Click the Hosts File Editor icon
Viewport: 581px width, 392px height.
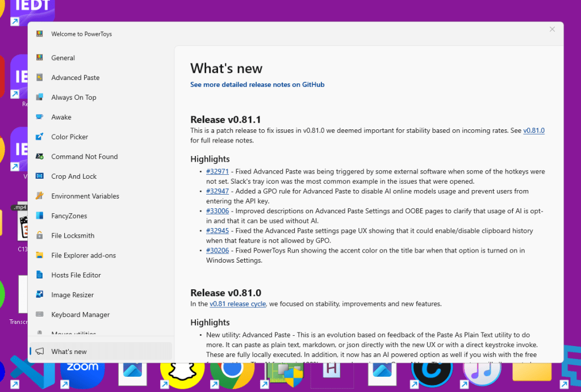[x=40, y=275]
